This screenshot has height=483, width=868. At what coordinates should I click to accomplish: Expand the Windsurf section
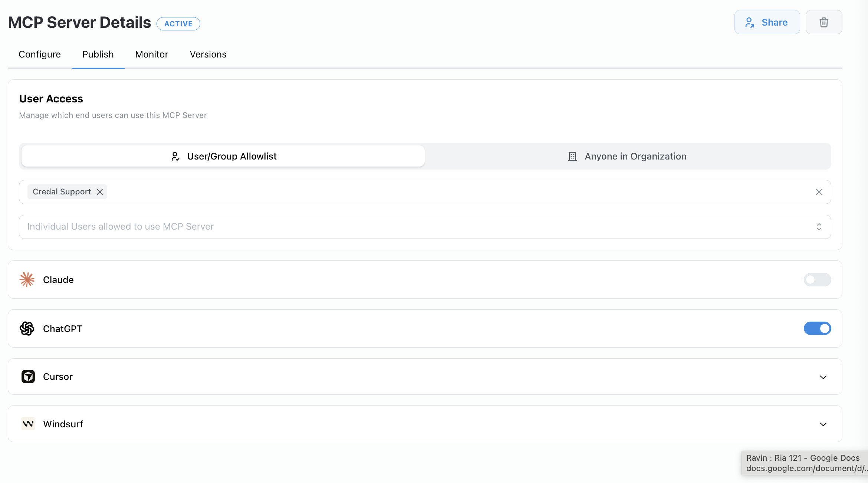click(x=823, y=424)
